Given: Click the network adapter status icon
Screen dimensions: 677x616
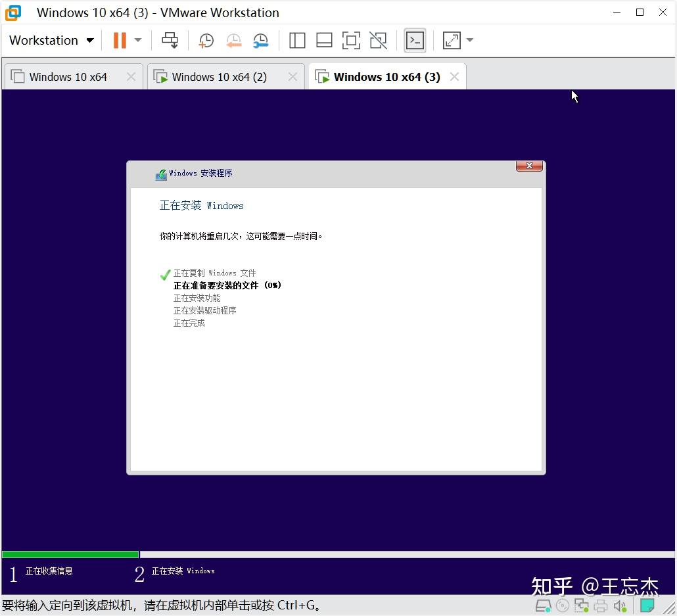Looking at the screenshot, I should (582, 605).
